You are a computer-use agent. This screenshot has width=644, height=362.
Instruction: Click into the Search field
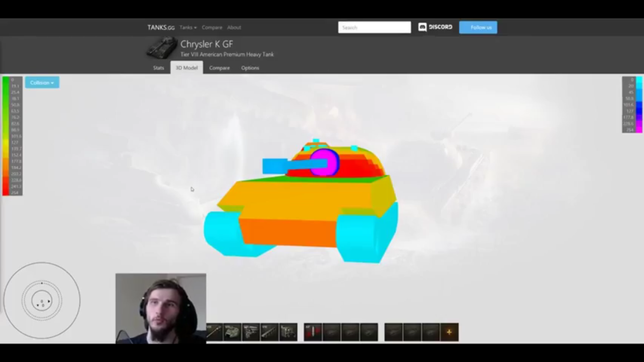coord(374,27)
